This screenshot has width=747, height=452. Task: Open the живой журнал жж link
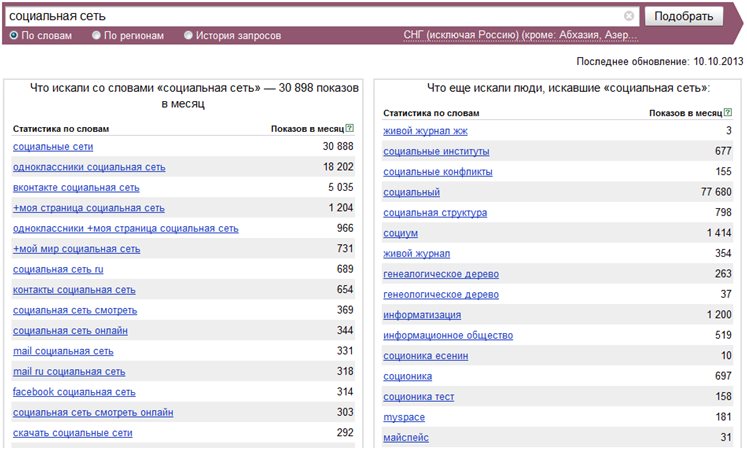[x=425, y=131]
